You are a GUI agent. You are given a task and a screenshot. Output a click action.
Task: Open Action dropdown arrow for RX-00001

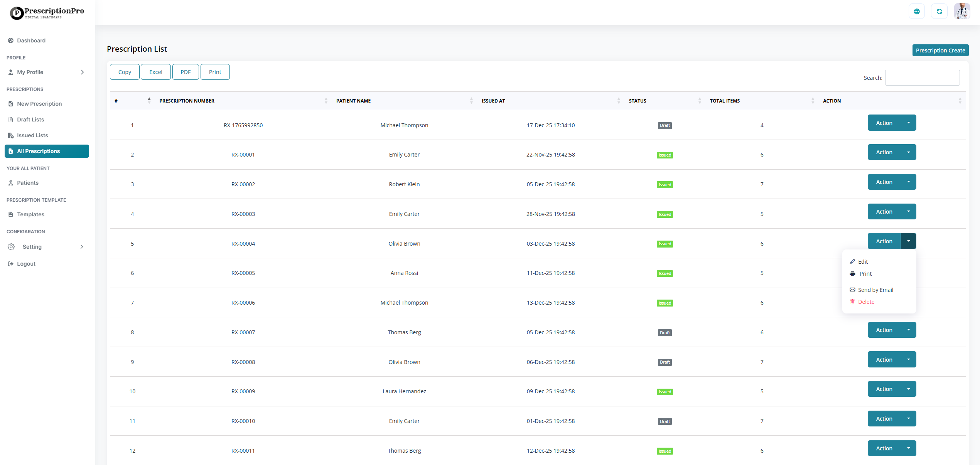click(908, 152)
